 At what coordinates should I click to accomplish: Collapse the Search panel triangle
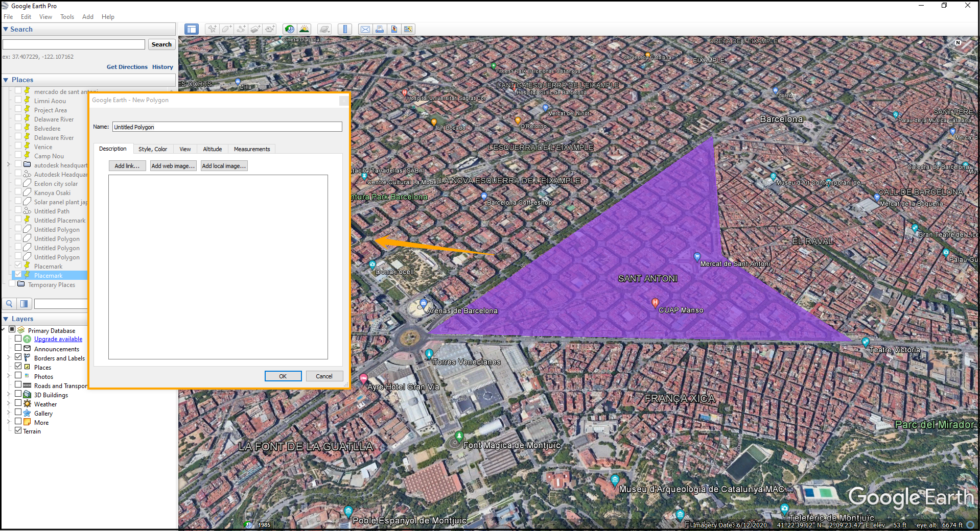6,29
